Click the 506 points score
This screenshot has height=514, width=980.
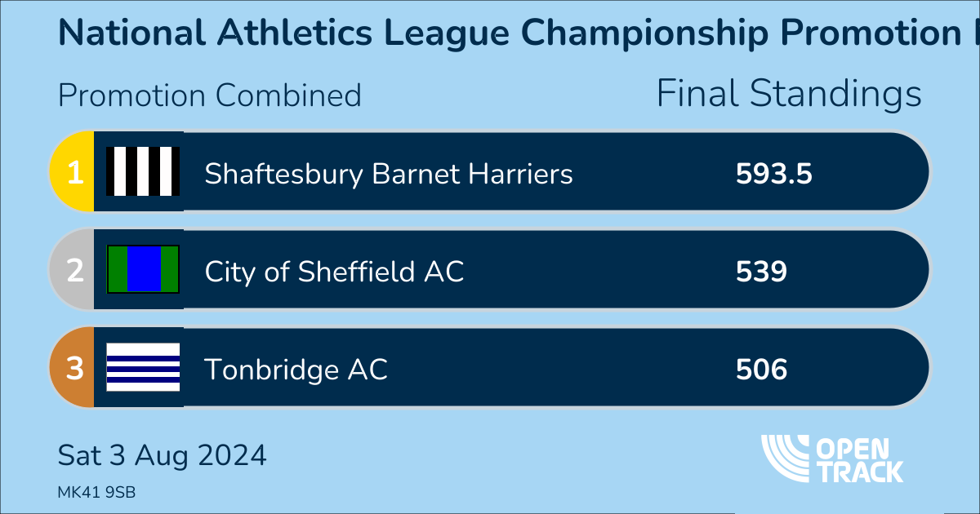coord(761,370)
